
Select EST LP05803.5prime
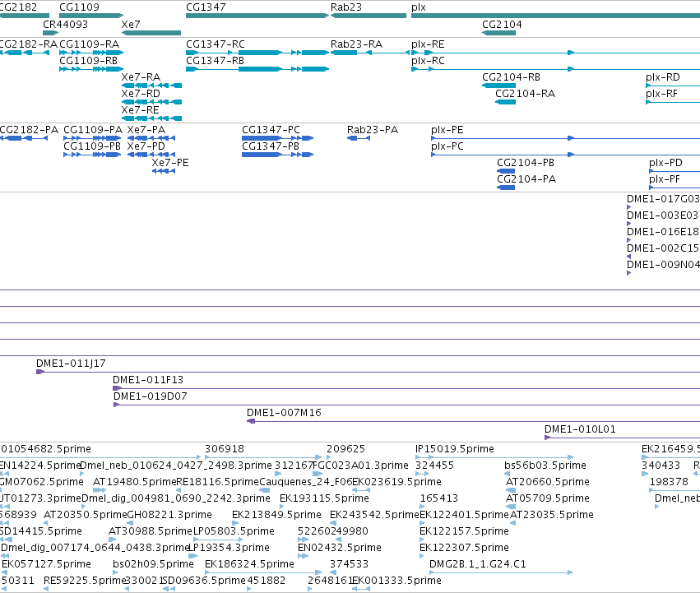pos(218,540)
